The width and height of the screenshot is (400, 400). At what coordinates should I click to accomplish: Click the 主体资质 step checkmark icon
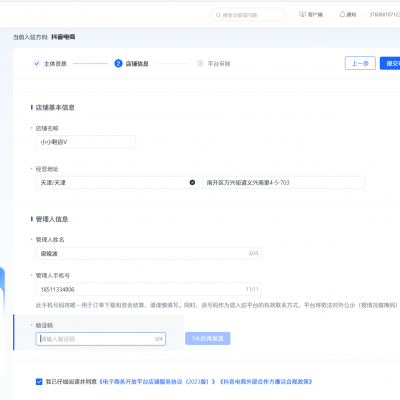(37, 63)
